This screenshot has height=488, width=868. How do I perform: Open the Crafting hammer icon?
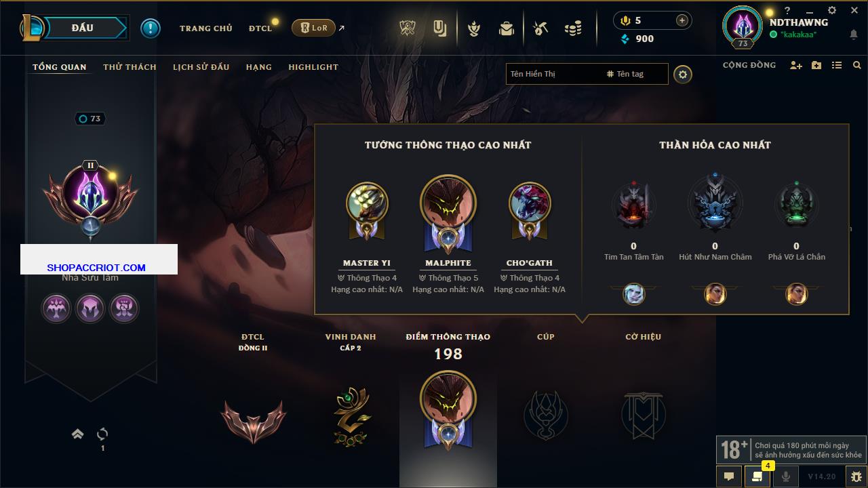coord(540,28)
